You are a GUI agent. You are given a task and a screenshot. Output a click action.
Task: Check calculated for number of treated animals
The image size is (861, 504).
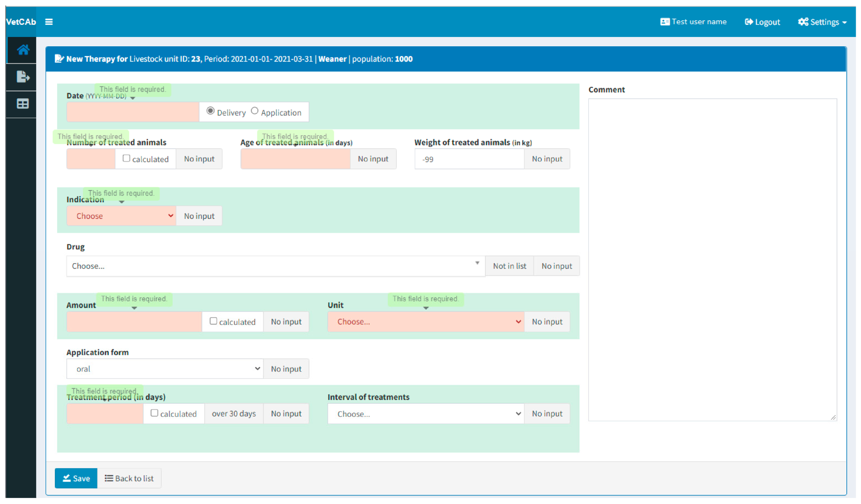pos(126,158)
